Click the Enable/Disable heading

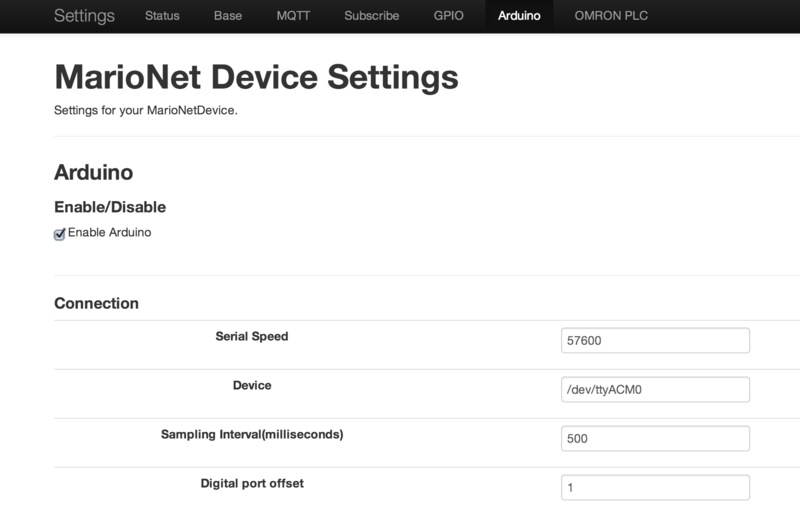coord(110,207)
